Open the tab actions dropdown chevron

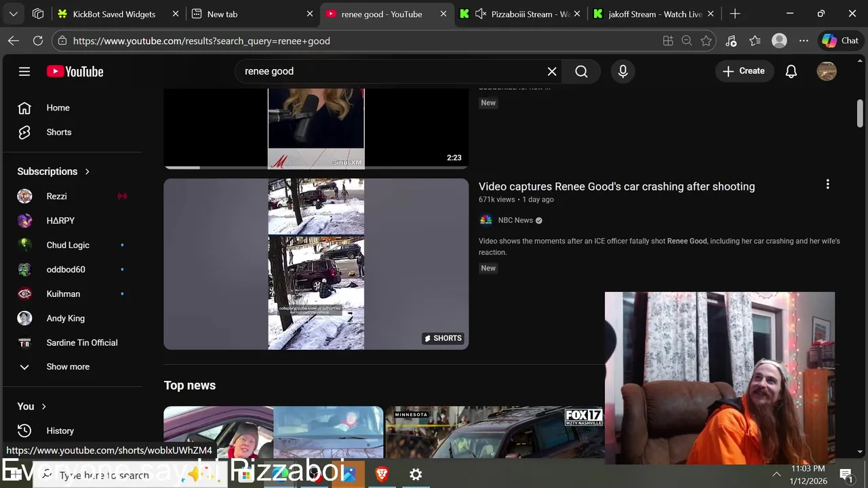[x=14, y=14]
